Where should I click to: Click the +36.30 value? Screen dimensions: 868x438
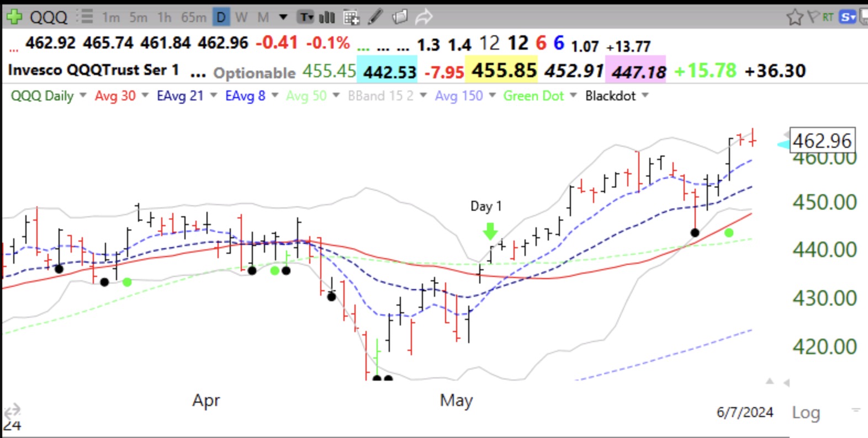pos(775,71)
